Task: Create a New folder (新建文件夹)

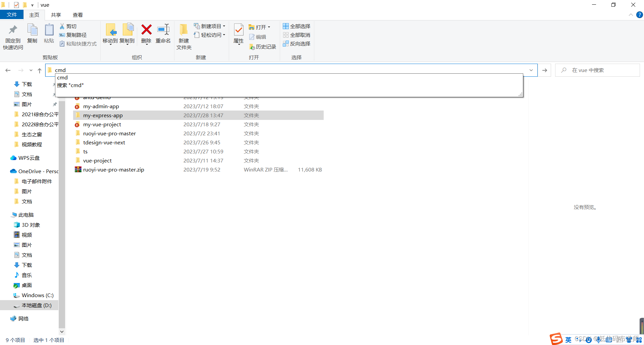Action: [x=184, y=37]
